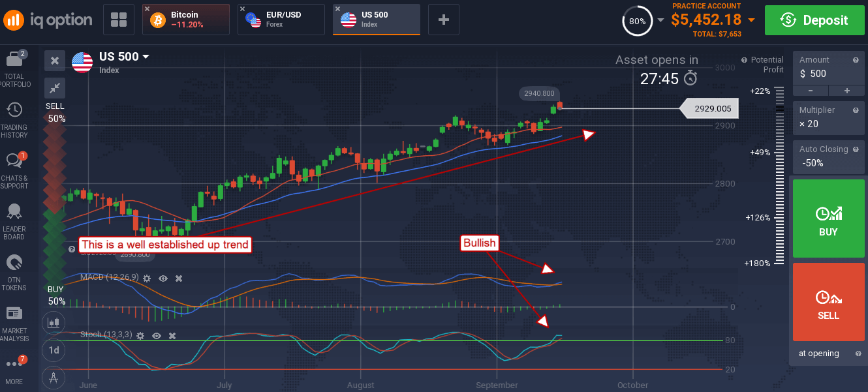Screen dimensions: 868x392
Task: Click the asset-opens countdown '27:45'
Action: (x=660, y=79)
